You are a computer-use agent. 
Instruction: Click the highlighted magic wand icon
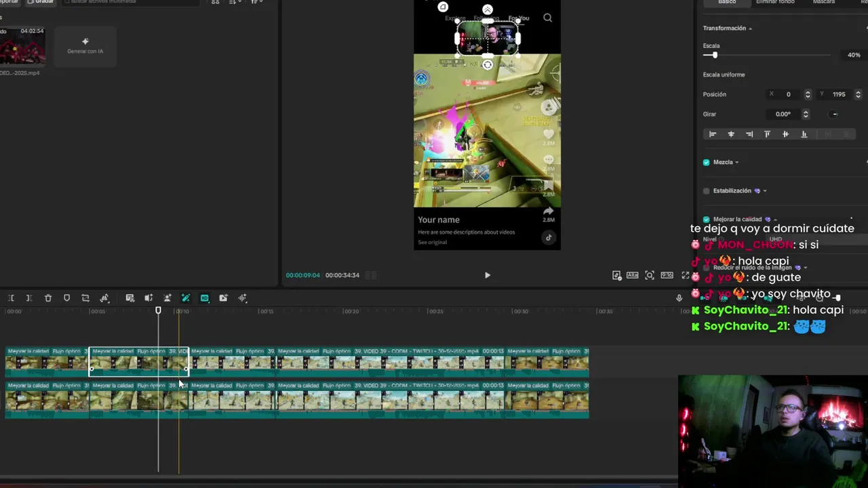[x=186, y=298]
